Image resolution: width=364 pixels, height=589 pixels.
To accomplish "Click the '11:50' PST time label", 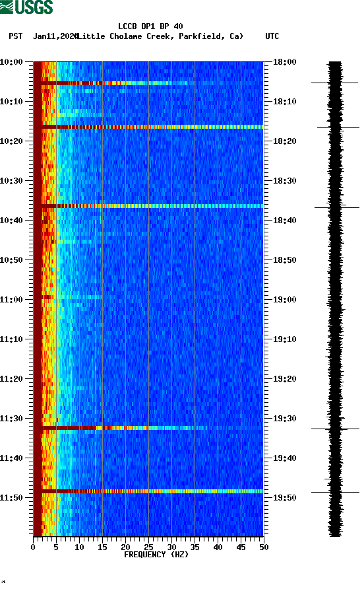I will pyautogui.click(x=11, y=498).
